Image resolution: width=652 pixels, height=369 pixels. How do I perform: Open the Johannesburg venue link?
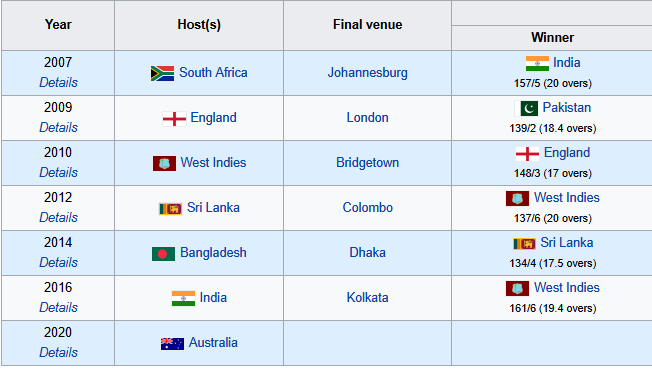[368, 73]
